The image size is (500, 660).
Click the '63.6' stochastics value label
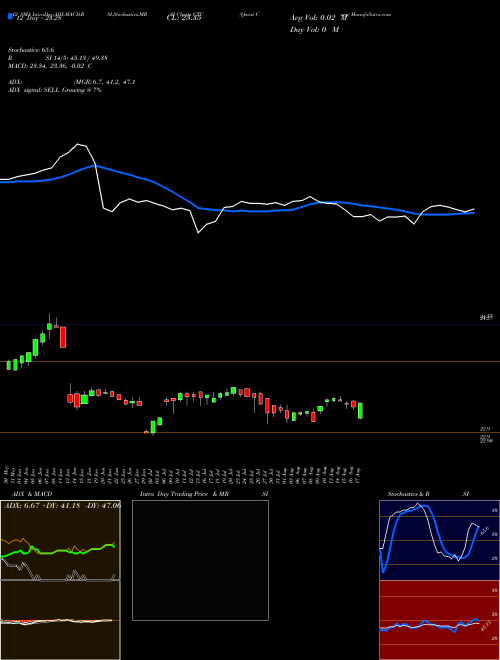coord(485,530)
